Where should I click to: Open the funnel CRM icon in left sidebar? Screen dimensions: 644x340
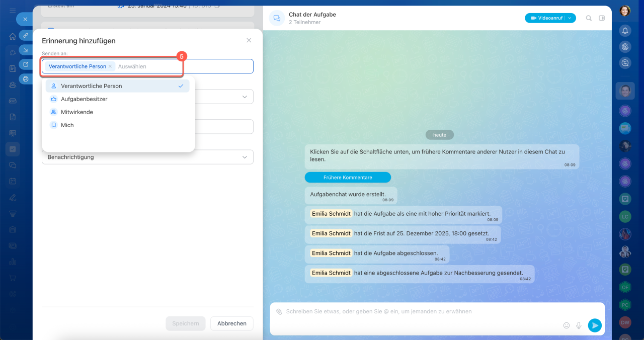coord(13,213)
